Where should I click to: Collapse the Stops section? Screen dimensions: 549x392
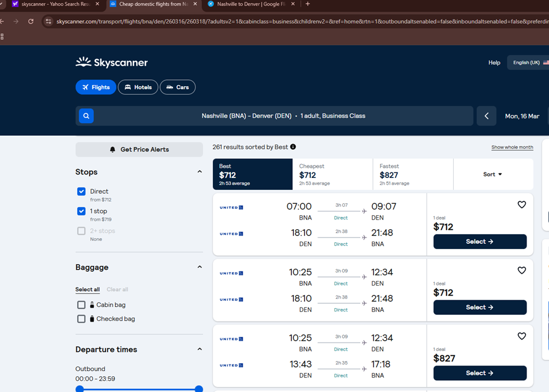199,172
